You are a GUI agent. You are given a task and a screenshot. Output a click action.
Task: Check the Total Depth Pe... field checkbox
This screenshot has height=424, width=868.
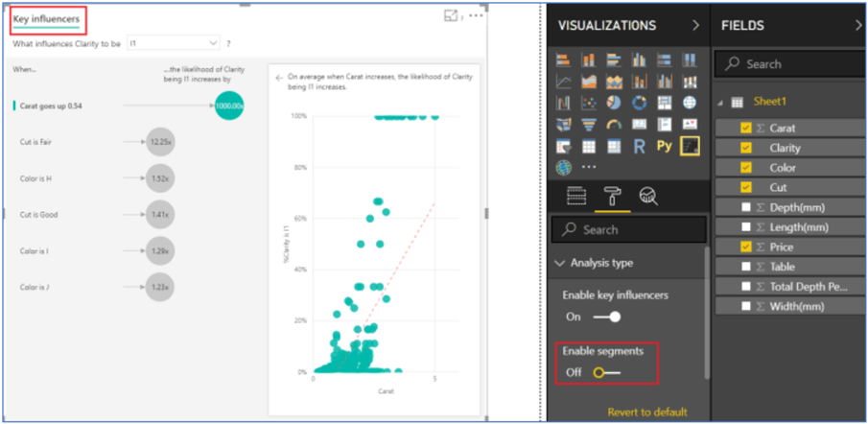pos(746,287)
